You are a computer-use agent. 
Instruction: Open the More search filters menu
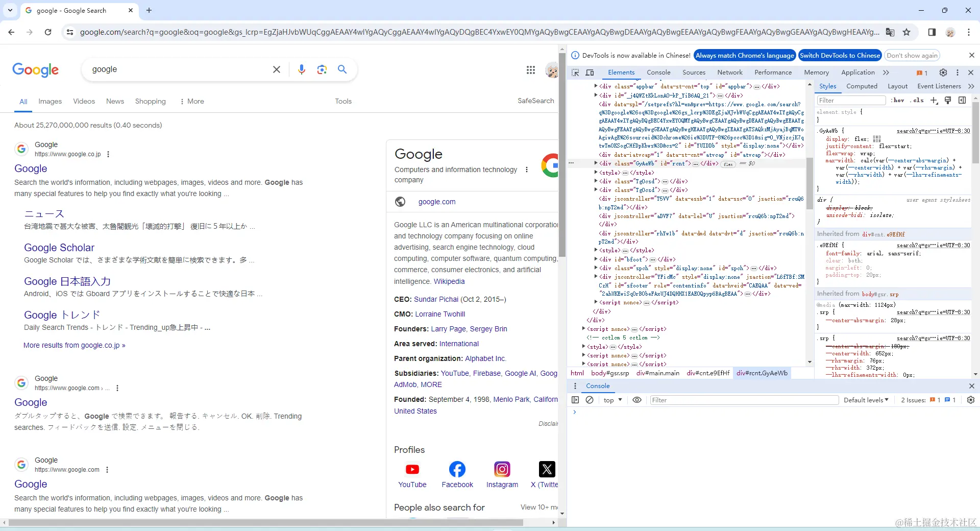click(192, 101)
